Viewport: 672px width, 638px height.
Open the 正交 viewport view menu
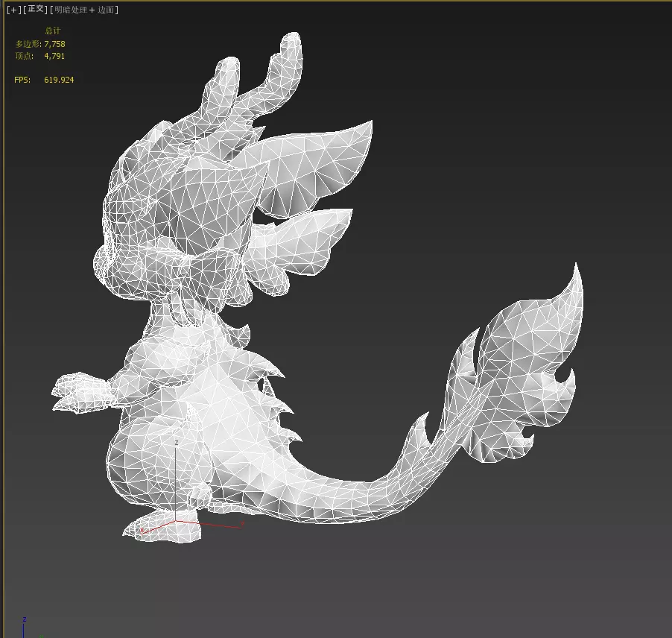click(36, 9)
